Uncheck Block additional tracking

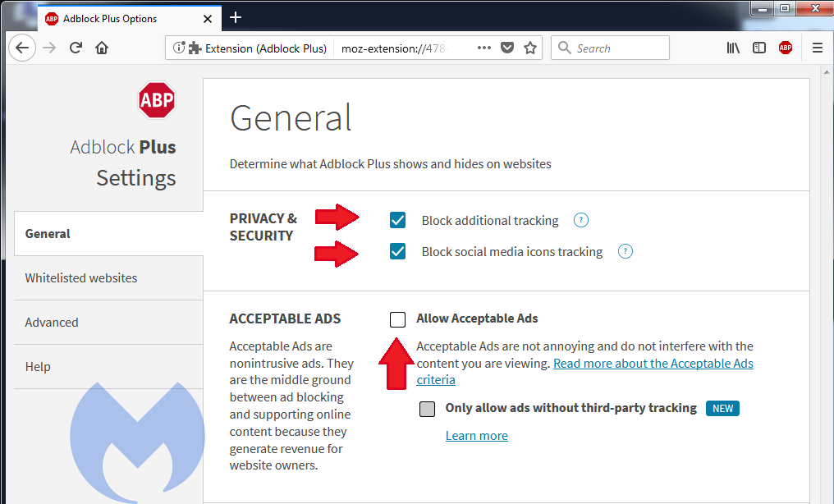pyautogui.click(x=398, y=220)
